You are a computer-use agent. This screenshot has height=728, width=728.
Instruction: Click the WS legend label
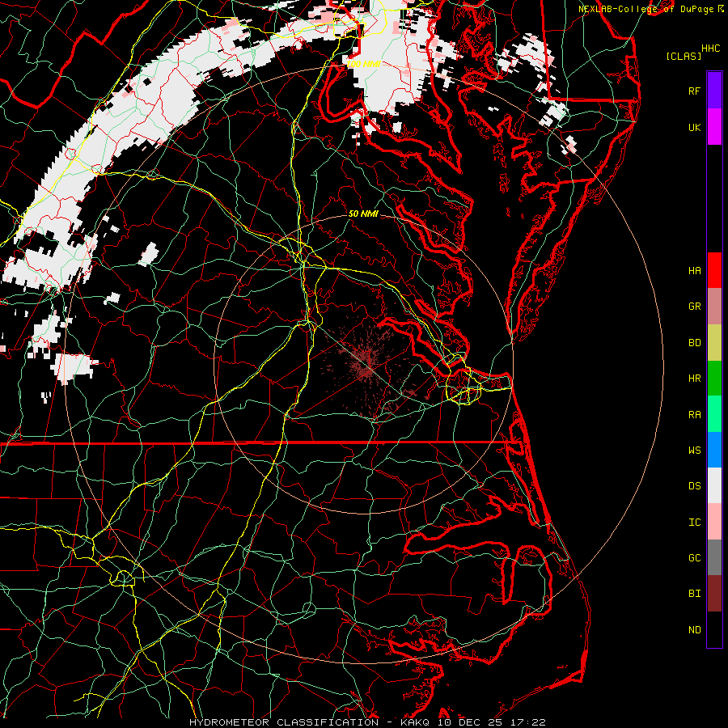(x=695, y=451)
